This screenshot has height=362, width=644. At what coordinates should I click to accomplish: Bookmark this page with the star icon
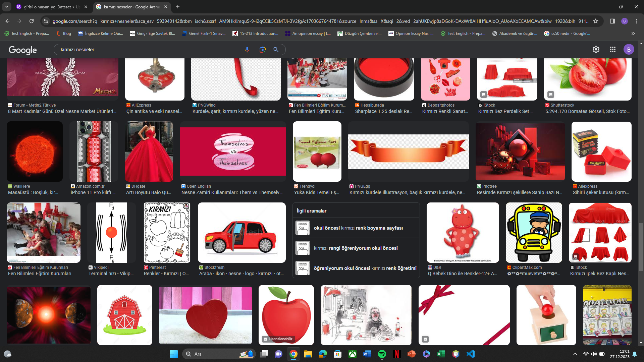point(596,21)
